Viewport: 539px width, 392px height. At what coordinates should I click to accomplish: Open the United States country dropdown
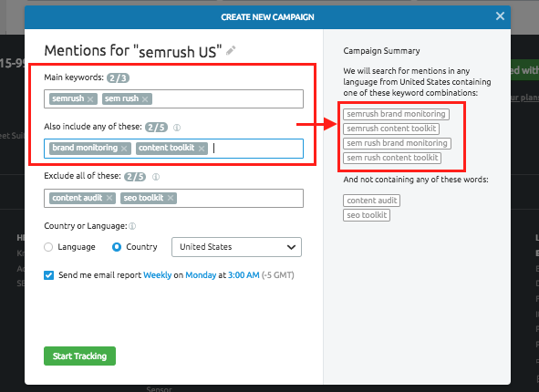tap(236, 247)
